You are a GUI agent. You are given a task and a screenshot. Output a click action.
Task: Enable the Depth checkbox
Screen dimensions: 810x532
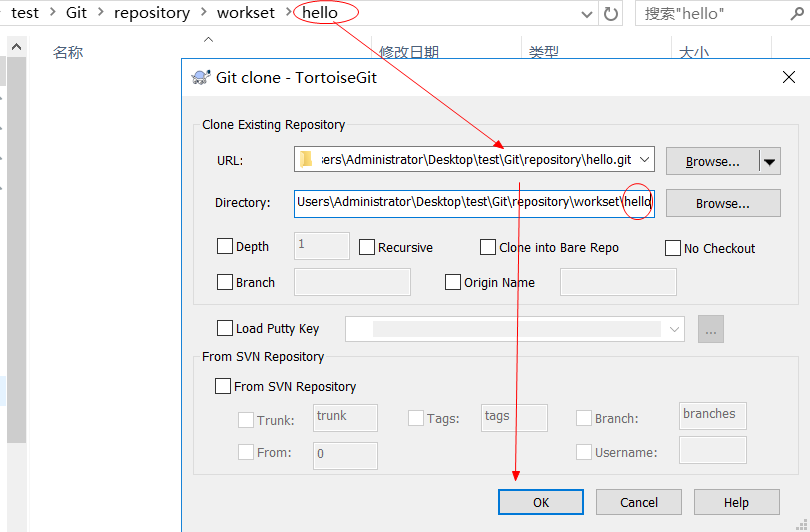point(225,246)
